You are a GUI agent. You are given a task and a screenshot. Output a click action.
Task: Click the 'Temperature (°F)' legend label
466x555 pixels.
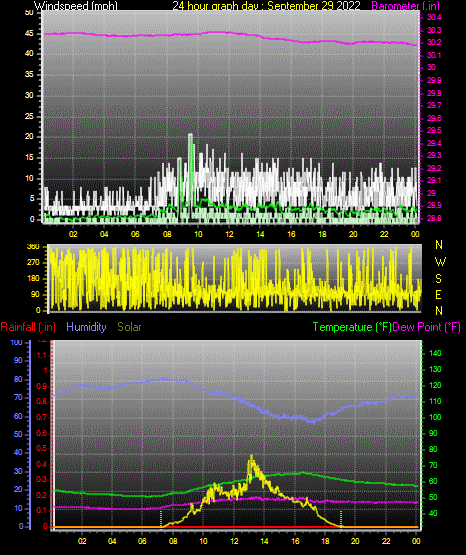coord(352,327)
